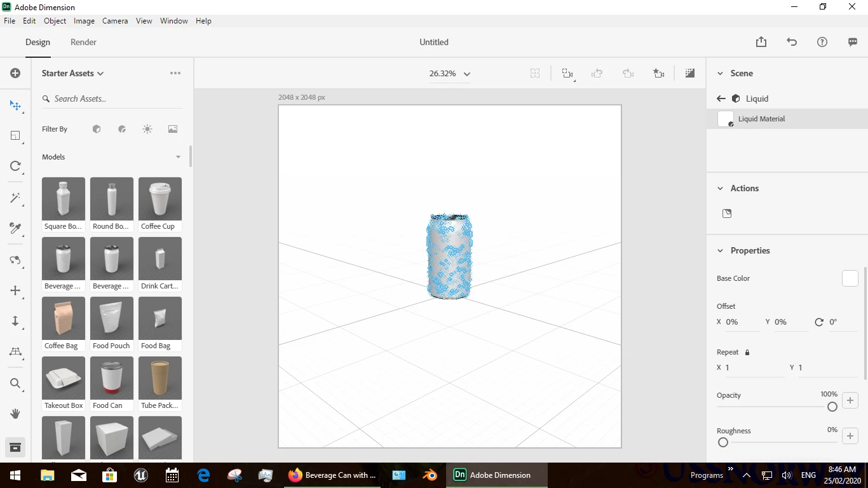Click the Select All grid icon

535,73
